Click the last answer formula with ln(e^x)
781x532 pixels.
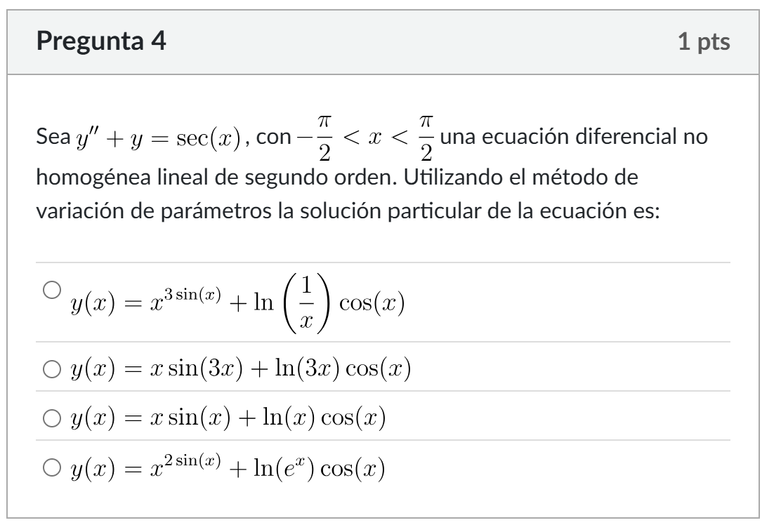click(228, 466)
